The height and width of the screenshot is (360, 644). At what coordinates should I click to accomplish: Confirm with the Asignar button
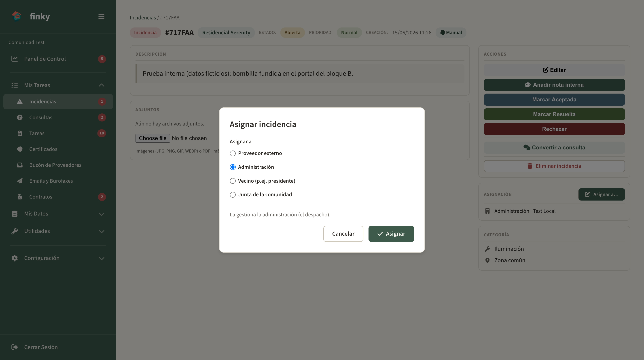(x=391, y=234)
